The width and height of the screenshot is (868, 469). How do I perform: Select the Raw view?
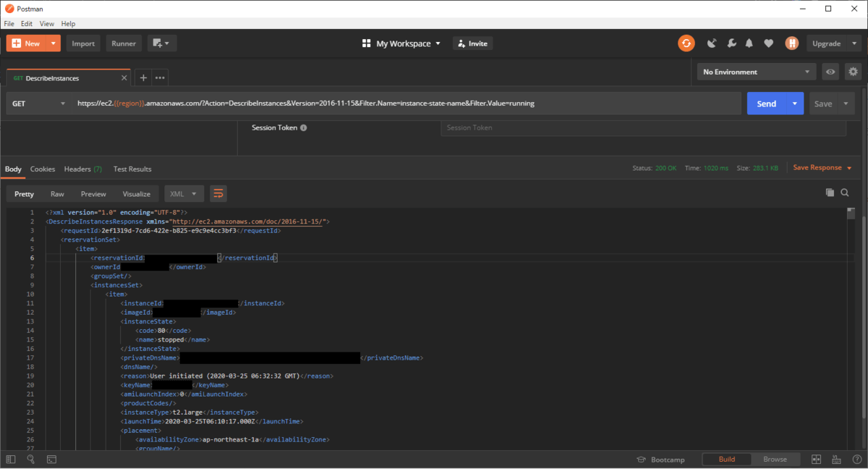pos(57,194)
